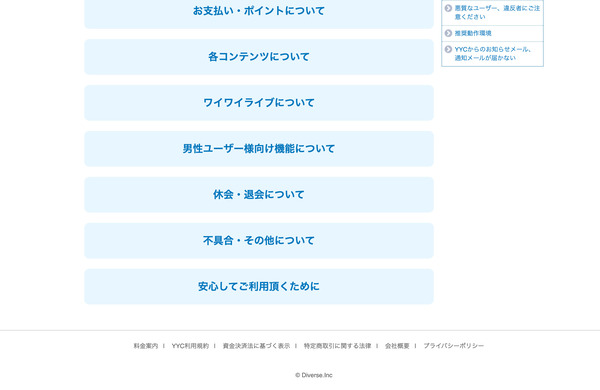600x390 pixels.
Task: Open プライバシーポリシー footer link
Action: (453, 346)
